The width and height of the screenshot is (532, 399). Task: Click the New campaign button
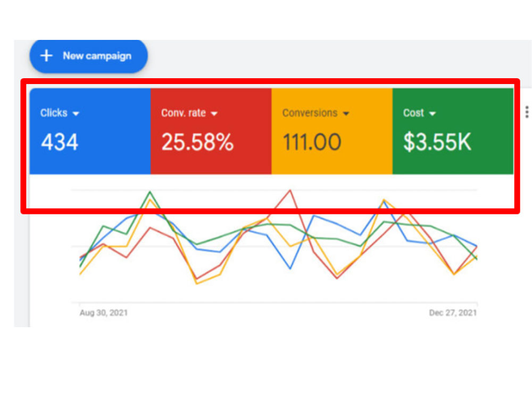click(x=88, y=56)
